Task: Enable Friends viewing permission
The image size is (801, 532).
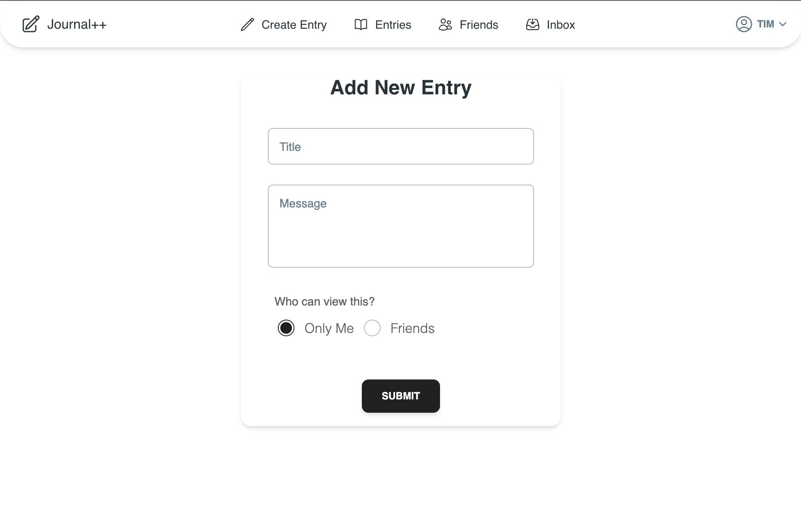Action: (x=372, y=328)
